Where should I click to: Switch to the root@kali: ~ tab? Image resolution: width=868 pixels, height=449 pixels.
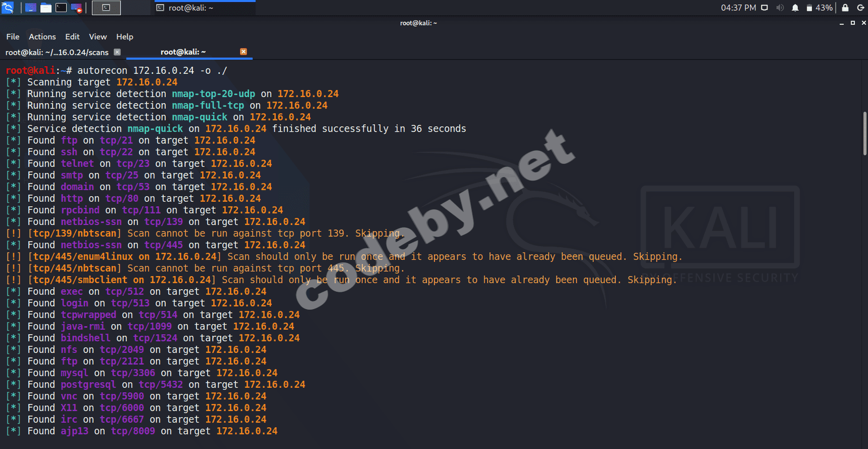[183, 52]
